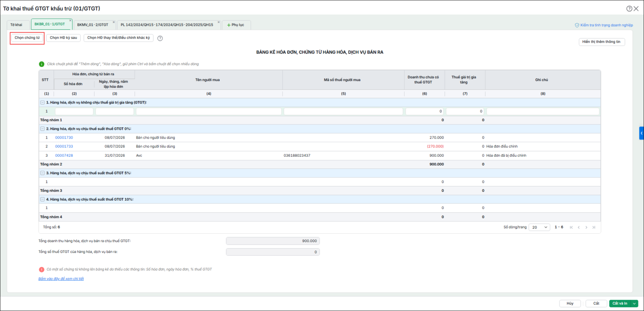This screenshot has height=311, width=644.
Task: Click the Chọn chứng từ button
Action: 27,38
